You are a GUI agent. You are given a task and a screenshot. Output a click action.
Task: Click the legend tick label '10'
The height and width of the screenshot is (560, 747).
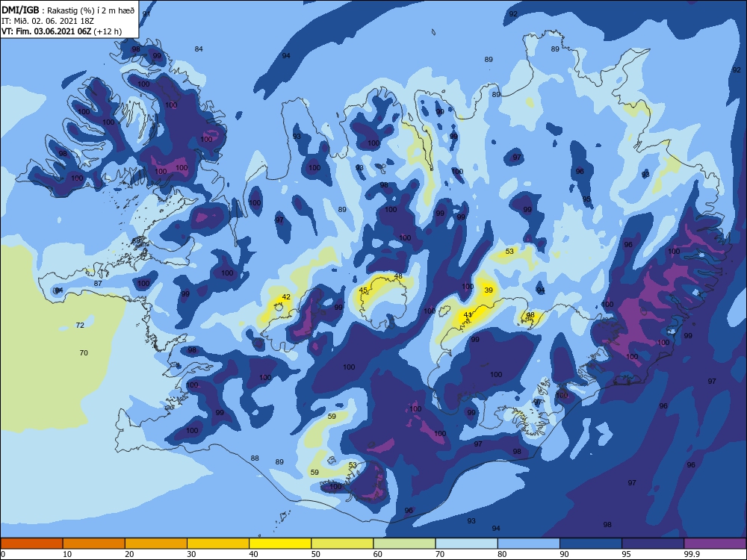67,554
